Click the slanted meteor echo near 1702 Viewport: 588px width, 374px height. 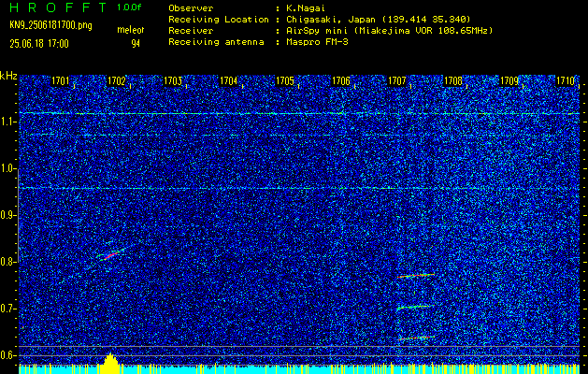[110, 254]
